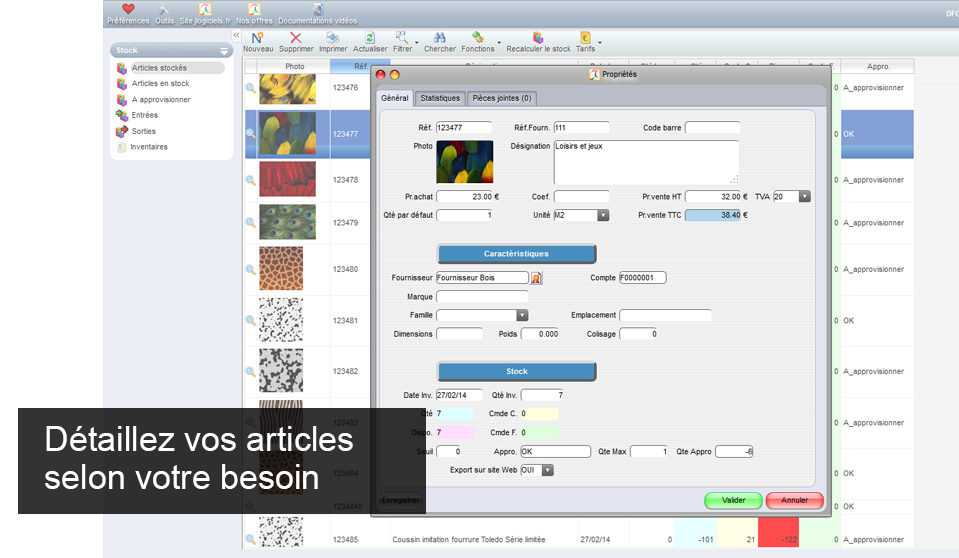Open Nos offres icon
This screenshot has height=558, width=959.
[254, 9]
